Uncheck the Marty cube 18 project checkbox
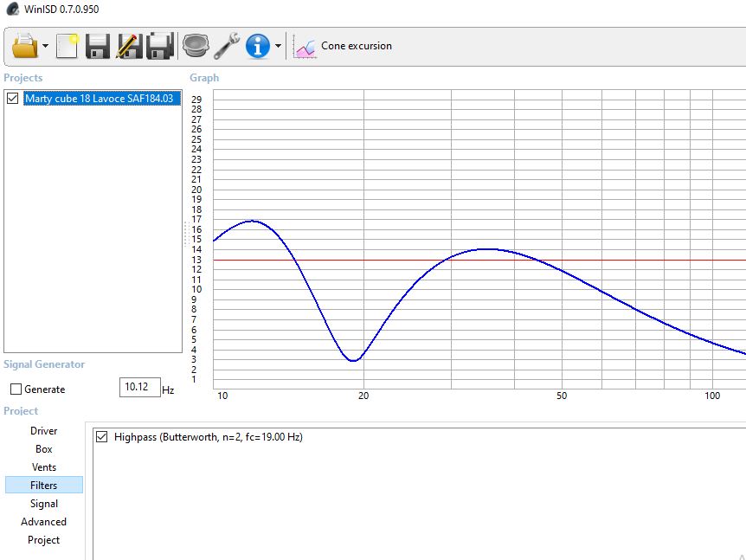 [13, 99]
